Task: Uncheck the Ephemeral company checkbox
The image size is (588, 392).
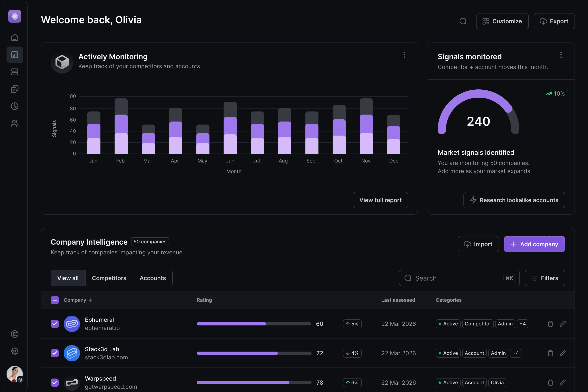Action: click(55, 324)
